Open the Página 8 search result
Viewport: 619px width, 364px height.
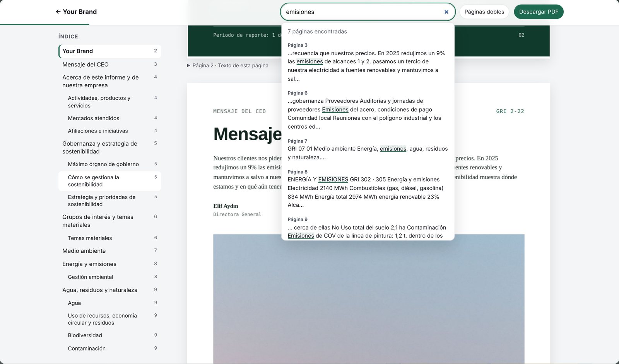pos(368,189)
